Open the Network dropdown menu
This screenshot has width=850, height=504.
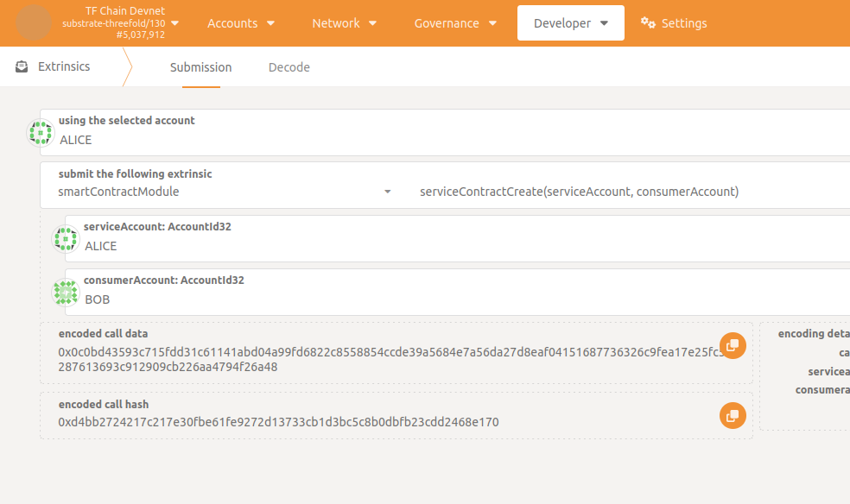(344, 23)
